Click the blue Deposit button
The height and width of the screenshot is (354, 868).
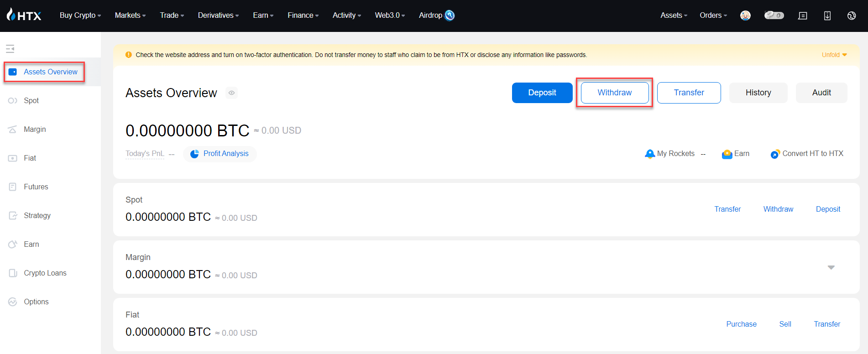click(x=542, y=93)
